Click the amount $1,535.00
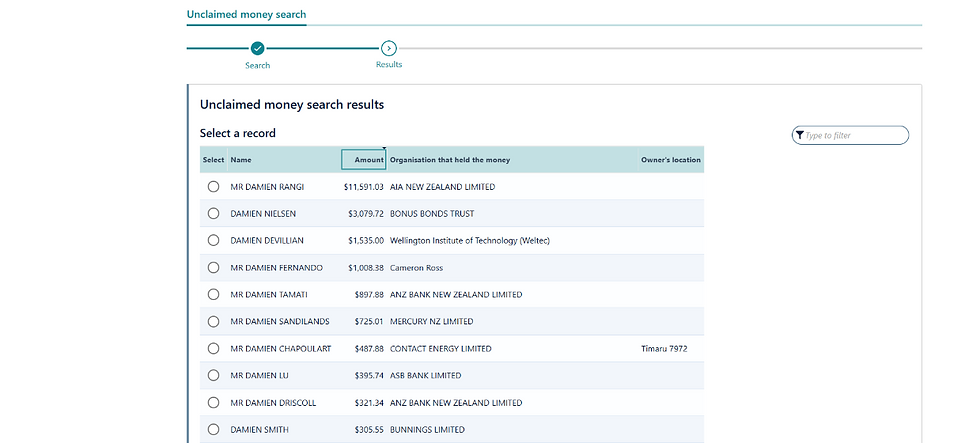This screenshot has height=443, width=980. tap(366, 241)
